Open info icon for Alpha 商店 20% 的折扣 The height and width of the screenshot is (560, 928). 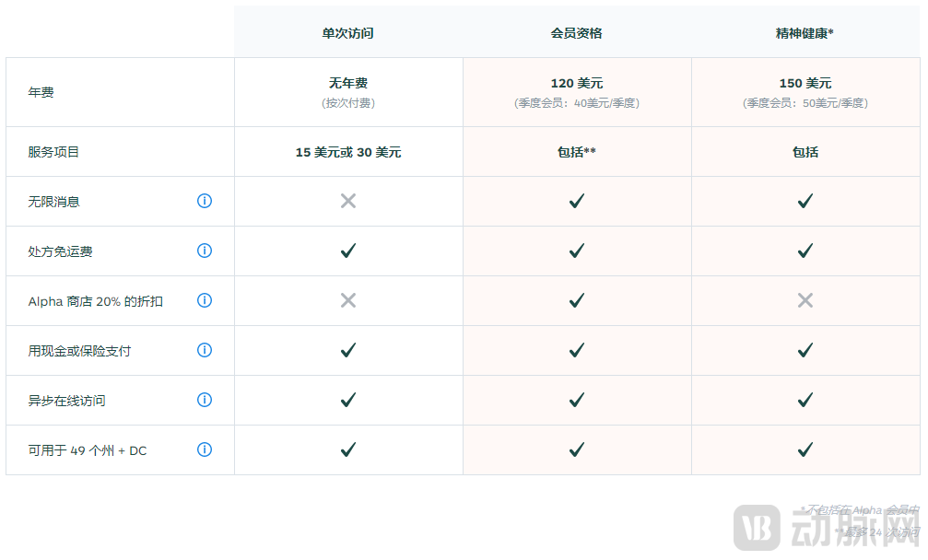pyautogui.click(x=205, y=300)
